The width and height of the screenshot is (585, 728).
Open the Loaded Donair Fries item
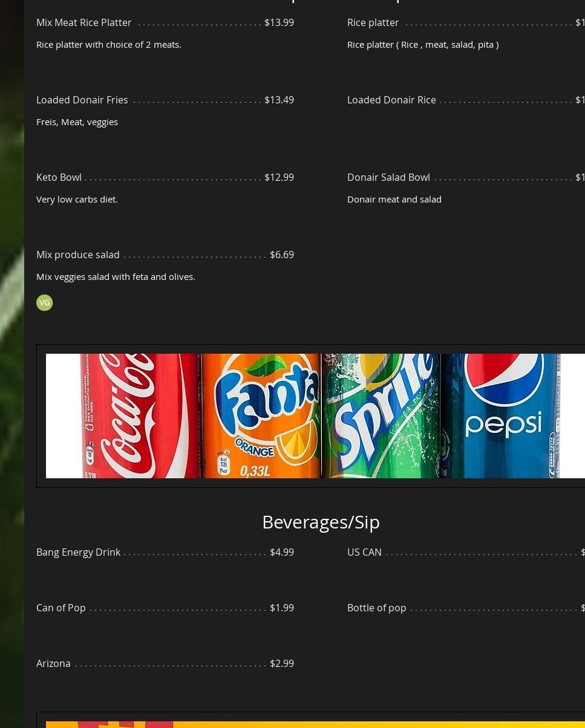[82, 100]
